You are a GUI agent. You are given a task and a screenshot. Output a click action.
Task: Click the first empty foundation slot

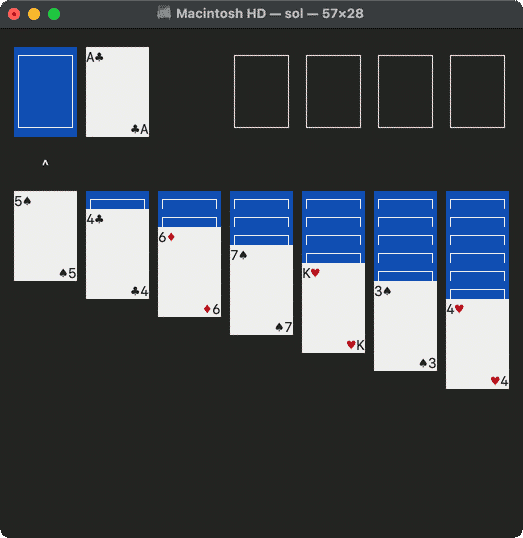262,92
